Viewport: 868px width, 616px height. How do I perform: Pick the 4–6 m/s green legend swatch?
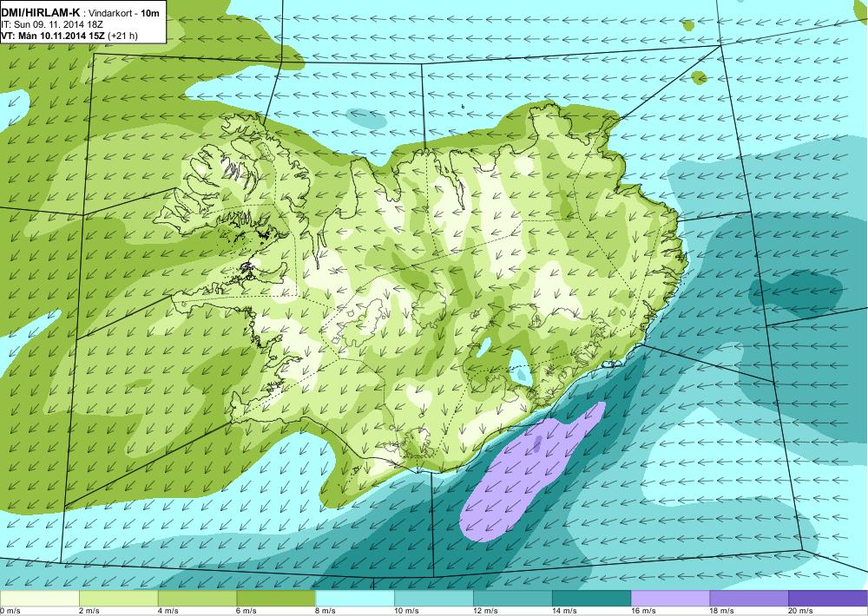pos(197,599)
